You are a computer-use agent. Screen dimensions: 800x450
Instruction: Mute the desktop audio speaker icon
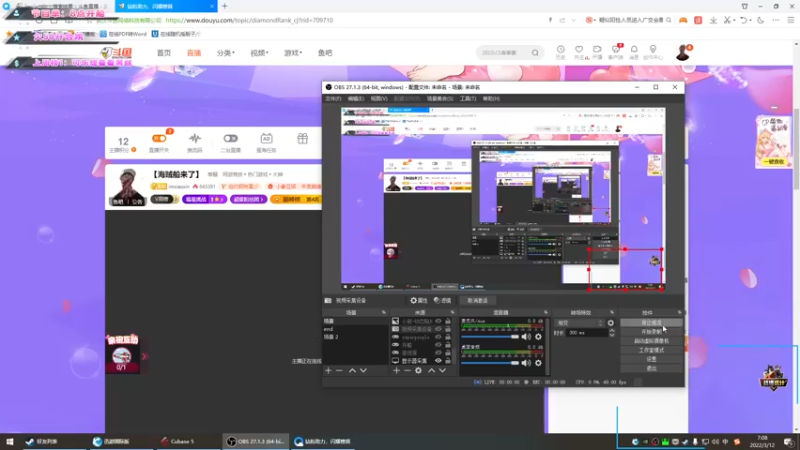click(526, 363)
